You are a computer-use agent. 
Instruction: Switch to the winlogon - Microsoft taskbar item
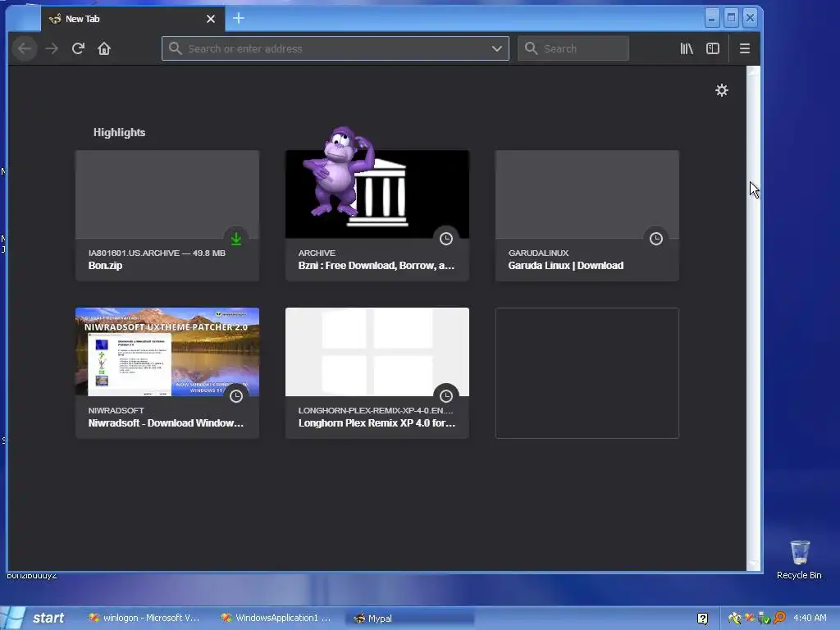(144, 619)
